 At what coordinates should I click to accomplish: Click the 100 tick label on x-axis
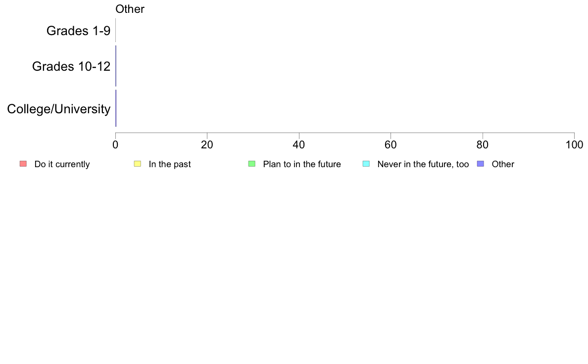(574, 145)
